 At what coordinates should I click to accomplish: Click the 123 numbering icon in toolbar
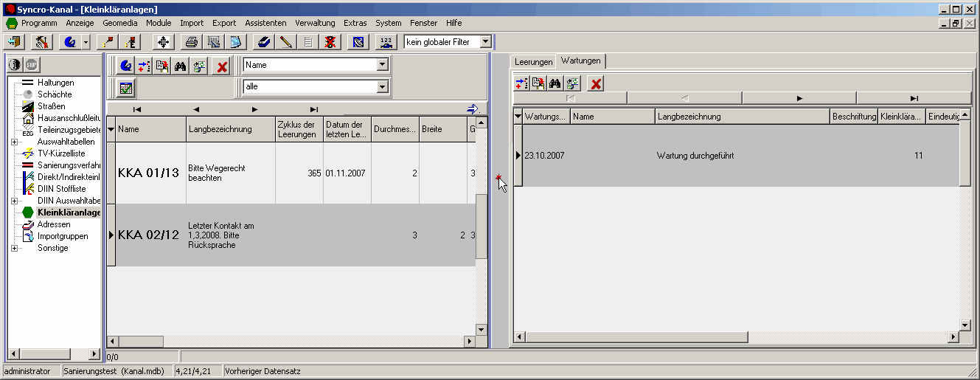click(x=386, y=42)
